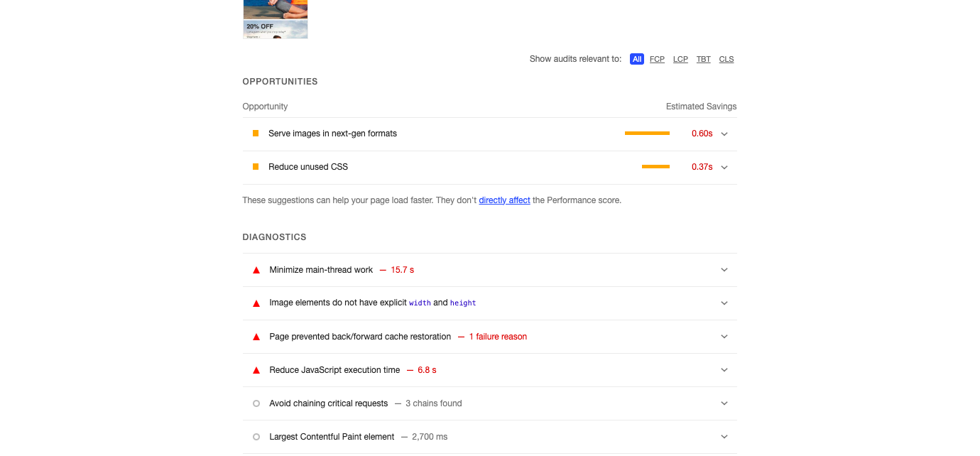Open the 'directly affect' link
The width and height of the screenshot is (980, 456).
tap(504, 200)
